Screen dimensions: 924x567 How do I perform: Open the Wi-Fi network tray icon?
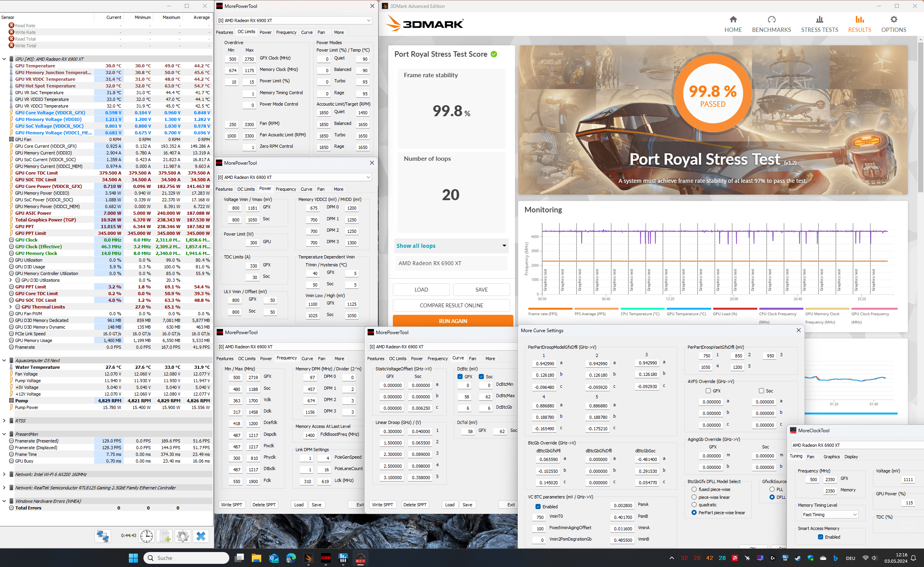click(x=866, y=558)
